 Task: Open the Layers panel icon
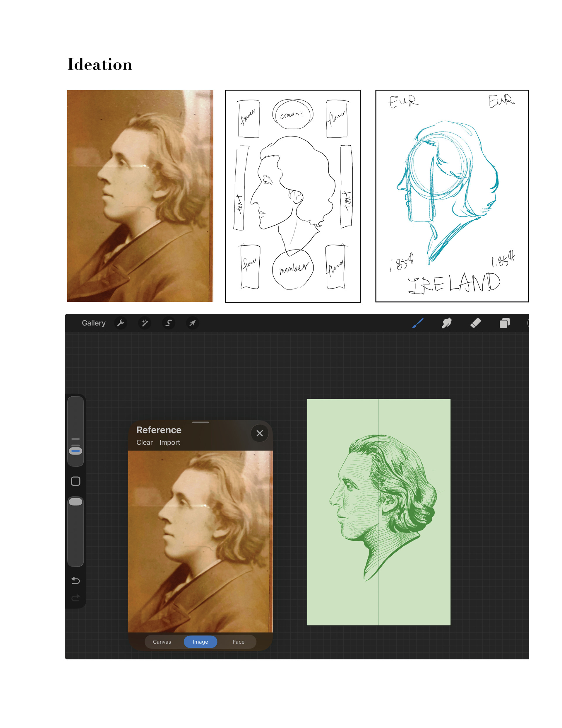tap(504, 323)
